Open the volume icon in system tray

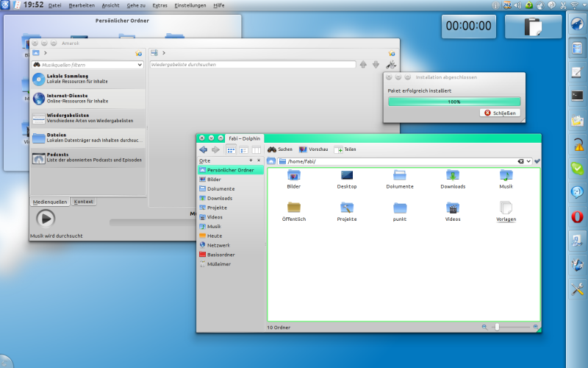click(x=517, y=5)
